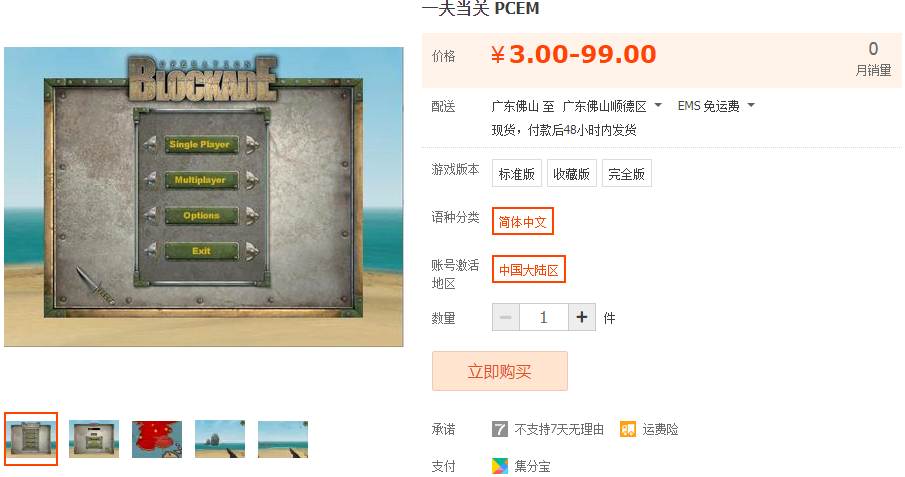Click the 7-day no-return policy icon
This screenshot has width=905, height=477.
499,429
